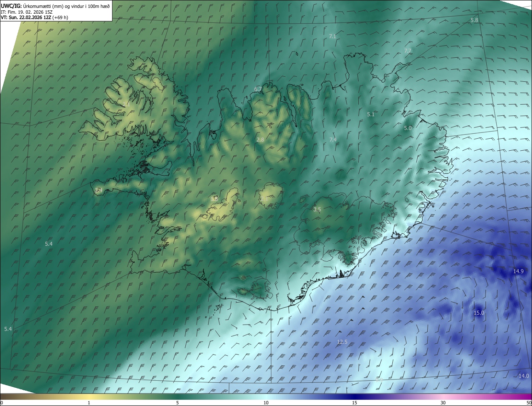Click the 5 tick on the colour scale
The width and height of the screenshot is (532, 406).
(177, 403)
